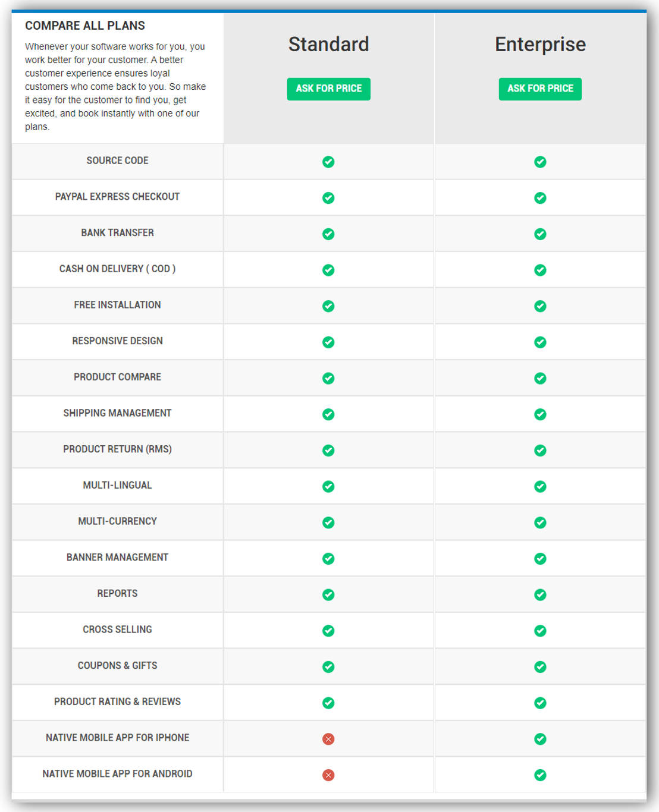Select the Enterprise plan heading
This screenshot has height=812, width=659.
coord(540,45)
